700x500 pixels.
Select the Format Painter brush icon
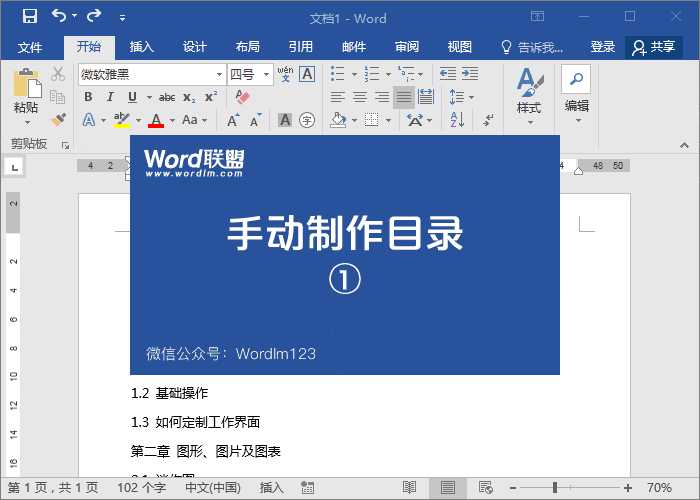58,119
